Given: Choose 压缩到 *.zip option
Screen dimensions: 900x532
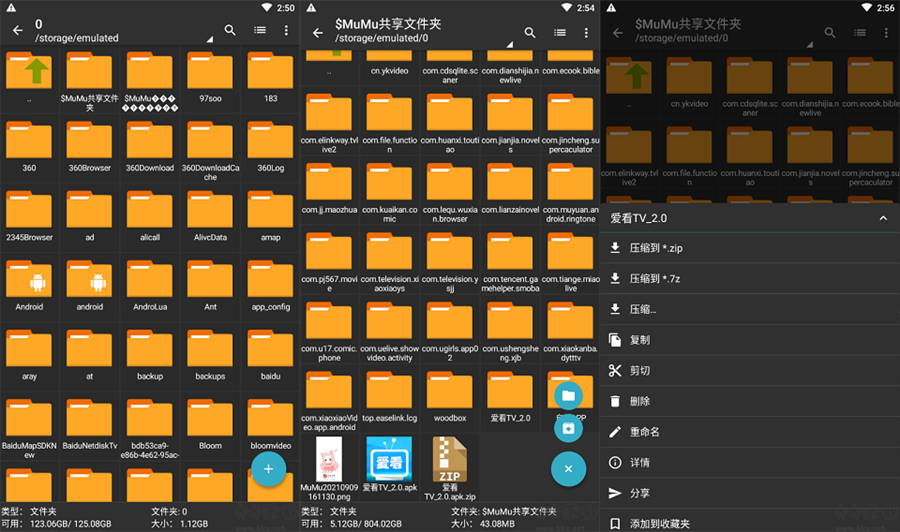Looking at the screenshot, I should coord(750,248).
